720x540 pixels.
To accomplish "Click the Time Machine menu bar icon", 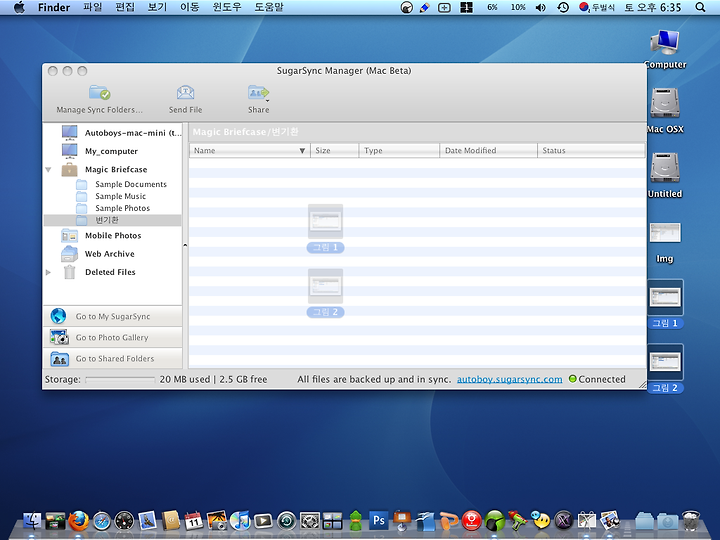I will [563, 7].
